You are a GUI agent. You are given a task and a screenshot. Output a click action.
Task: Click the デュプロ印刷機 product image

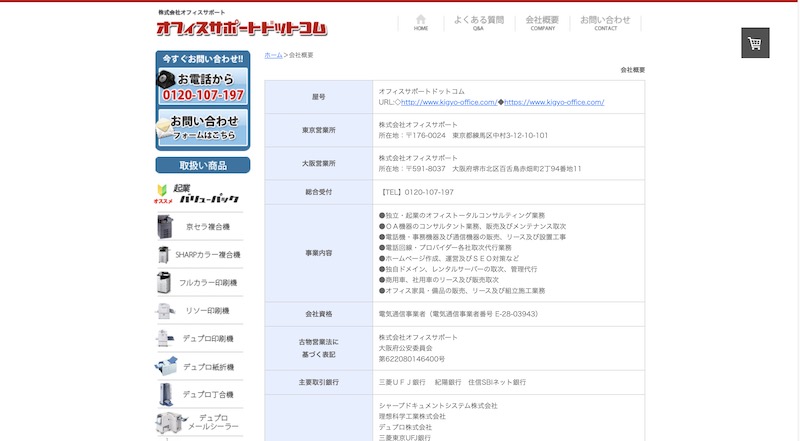164,338
